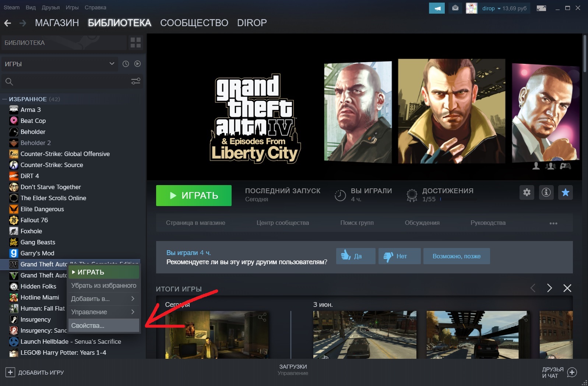Image resolution: width=588 pixels, height=386 pixels.
Task: Select Свойства... in the context menu
Action: (103, 326)
